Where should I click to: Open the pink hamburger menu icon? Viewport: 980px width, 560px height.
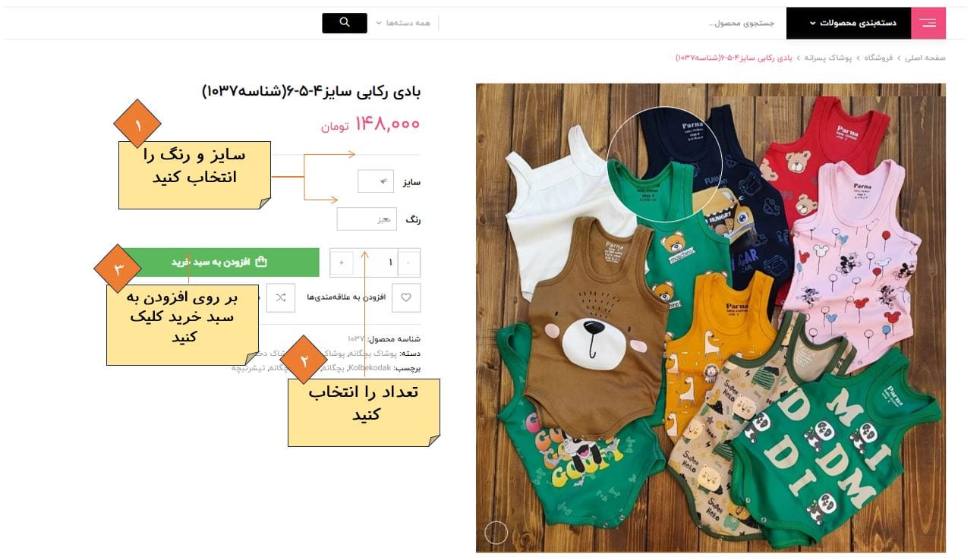pos(928,24)
